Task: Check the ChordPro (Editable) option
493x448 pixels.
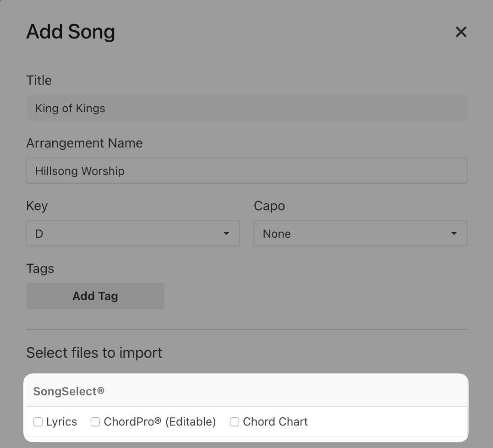Action: (x=95, y=421)
